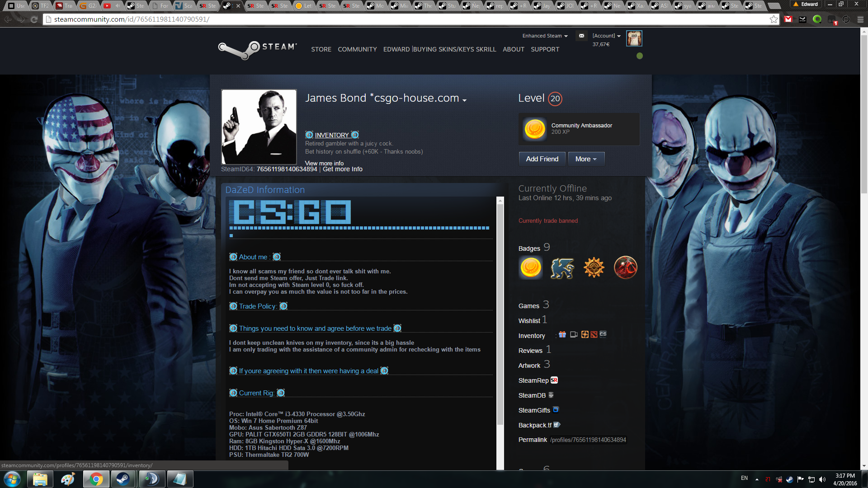868x488 pixels.
Task: Open the CS:GO inventory icon
Action: click(603, 334)
